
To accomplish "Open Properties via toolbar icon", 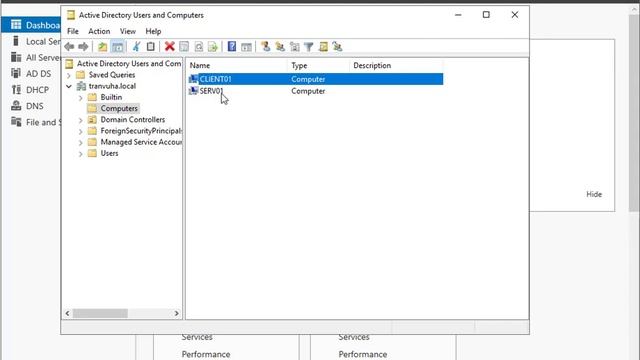I will pos(184,47).
